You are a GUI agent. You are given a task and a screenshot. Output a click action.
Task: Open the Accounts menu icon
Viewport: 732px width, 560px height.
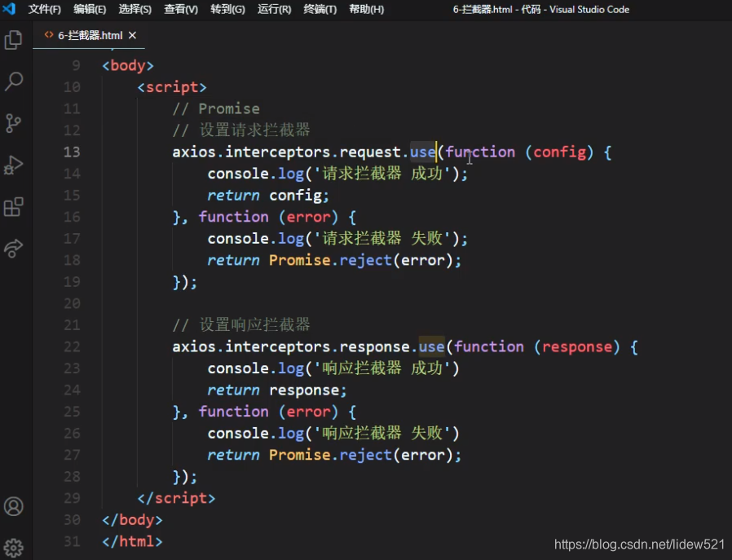13,506
